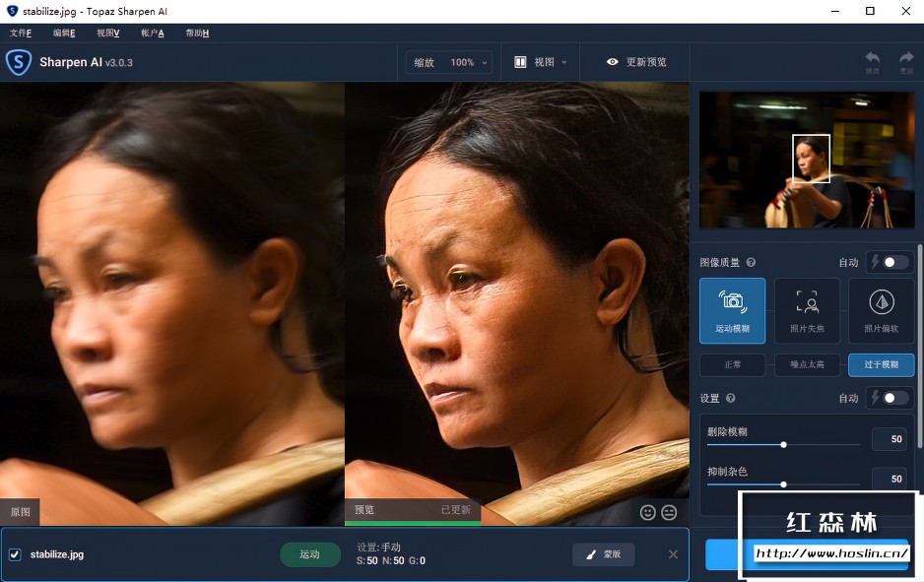
Task: Click the split view layout icon
Action: 520,62
